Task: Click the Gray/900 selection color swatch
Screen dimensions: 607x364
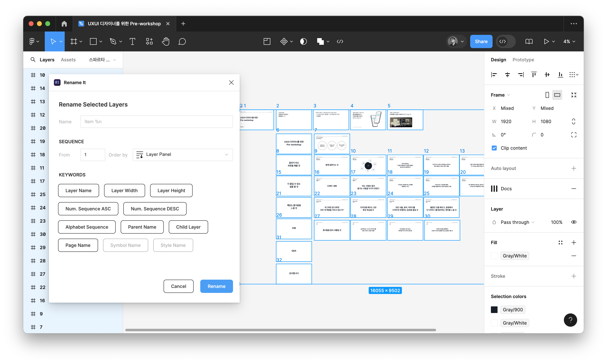Action: (x=494, y=309)
